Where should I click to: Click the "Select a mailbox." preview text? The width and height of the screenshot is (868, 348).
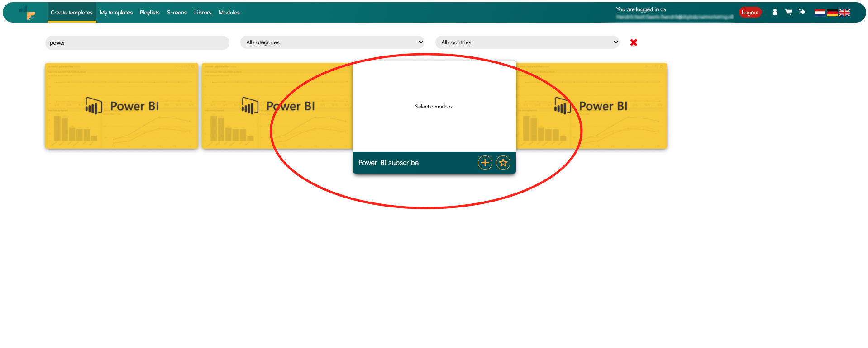(434, 107)
